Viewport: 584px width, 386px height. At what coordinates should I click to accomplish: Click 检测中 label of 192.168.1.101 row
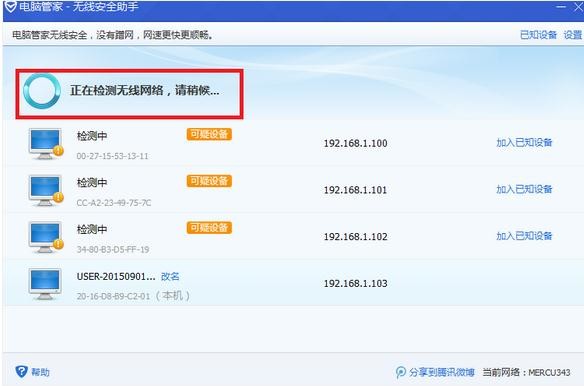click(x=92, y=183)
